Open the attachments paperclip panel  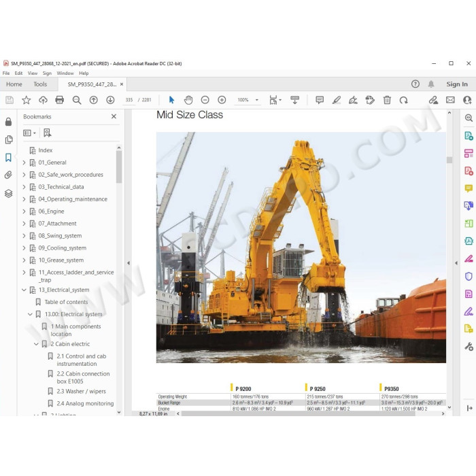8,175
